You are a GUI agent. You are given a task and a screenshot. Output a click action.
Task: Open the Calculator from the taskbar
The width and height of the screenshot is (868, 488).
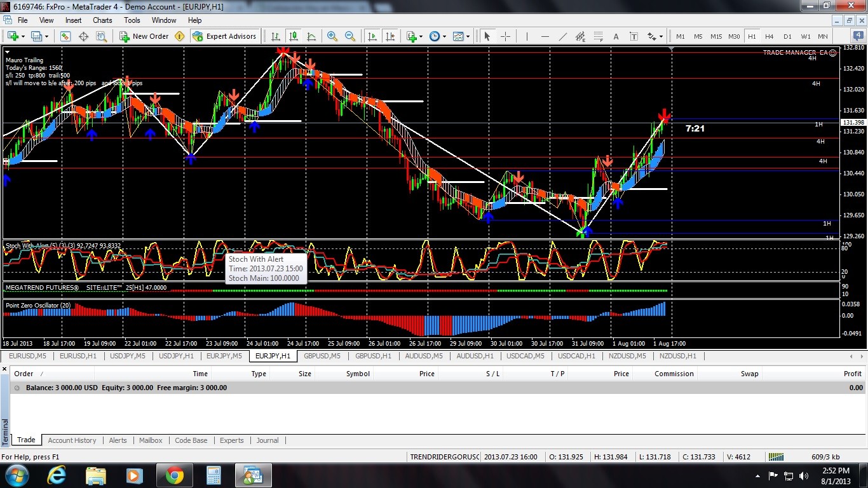(x=214, y=475)
